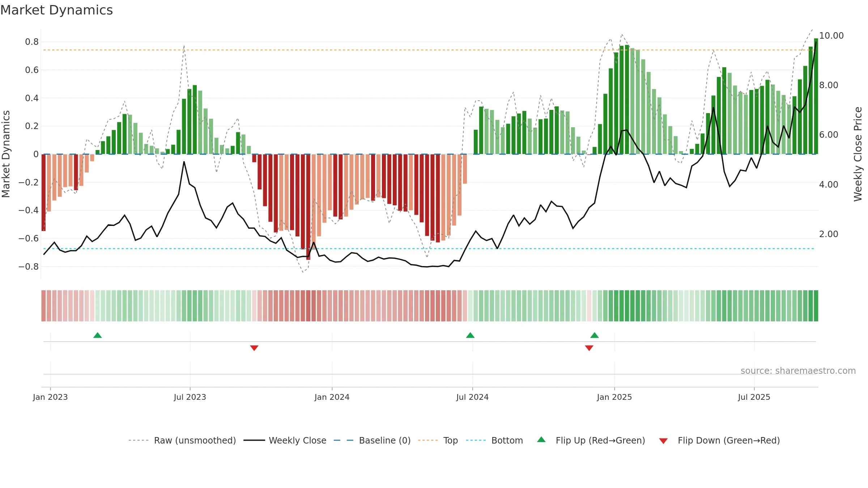Click the 6.00 right axis price label
Screen dimensions: 868x488
point(829,135)
